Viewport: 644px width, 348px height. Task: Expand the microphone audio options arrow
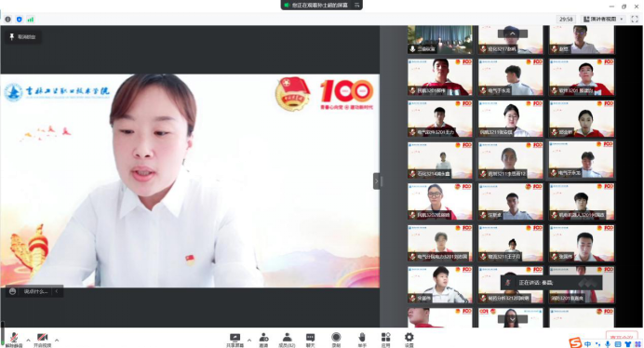click(x=28, y=341)
